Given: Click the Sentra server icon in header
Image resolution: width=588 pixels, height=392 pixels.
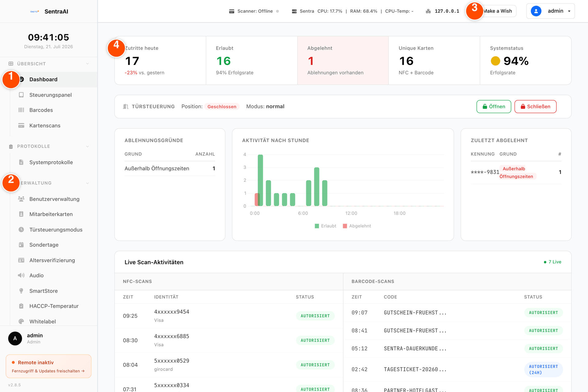Looking at the screenshot, I should pos(294,11).
